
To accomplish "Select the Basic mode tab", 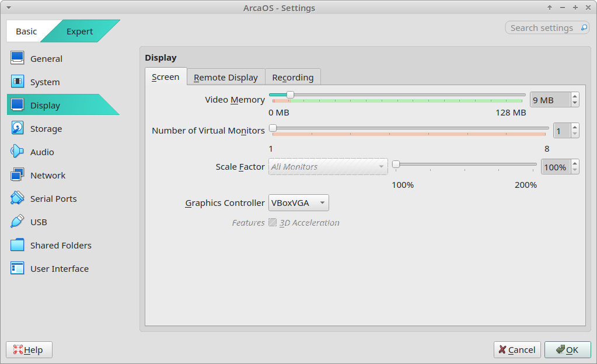I will coord(26,32).
